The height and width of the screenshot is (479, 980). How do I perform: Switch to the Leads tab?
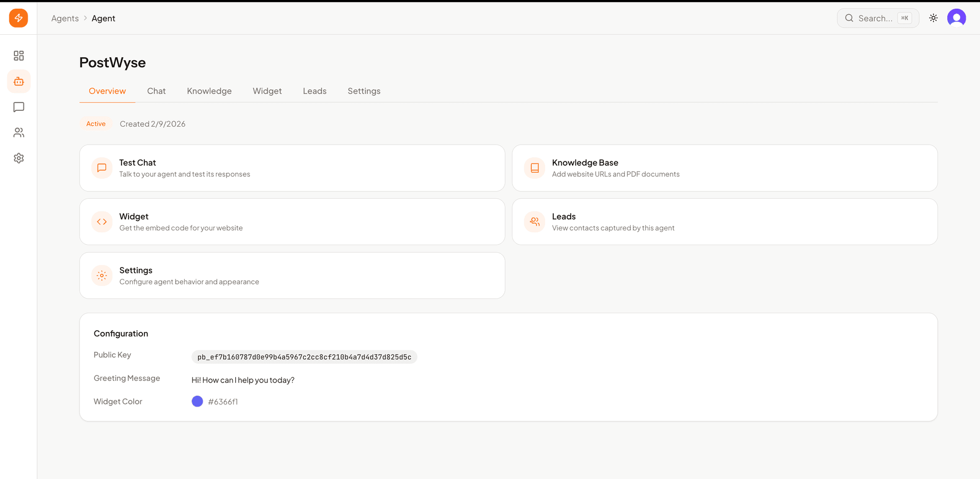point(314,91)
